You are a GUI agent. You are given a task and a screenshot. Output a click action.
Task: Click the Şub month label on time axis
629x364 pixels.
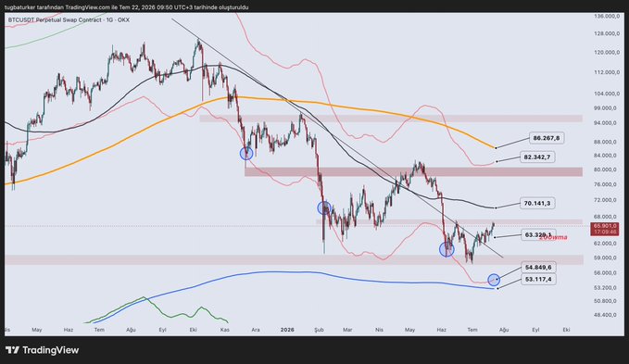coord(319,330)
